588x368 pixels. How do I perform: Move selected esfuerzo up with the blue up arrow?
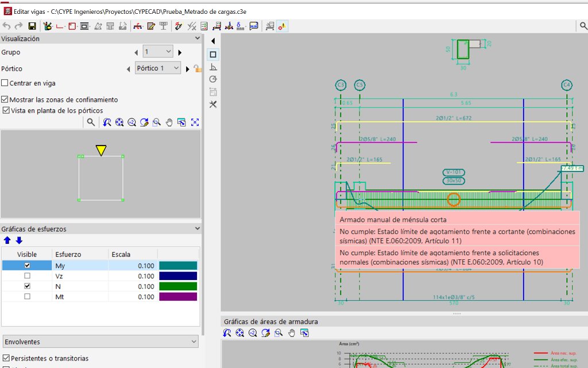coord(7,240)
